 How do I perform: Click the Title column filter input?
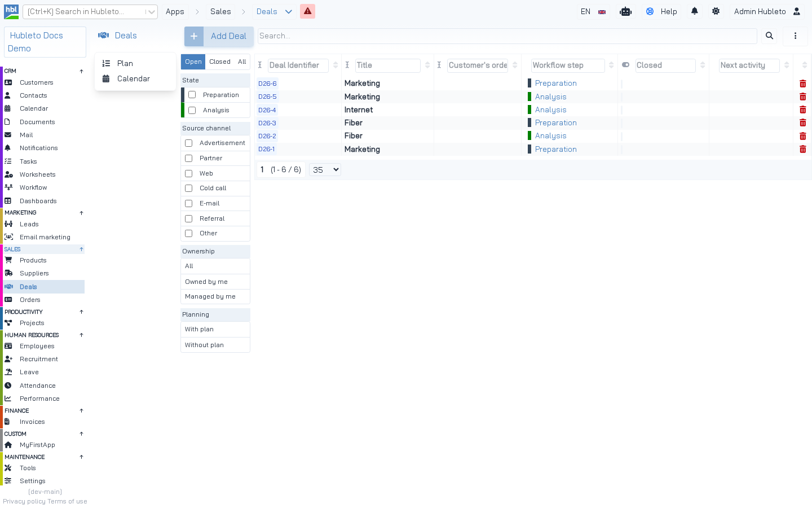tap(388, 65)
